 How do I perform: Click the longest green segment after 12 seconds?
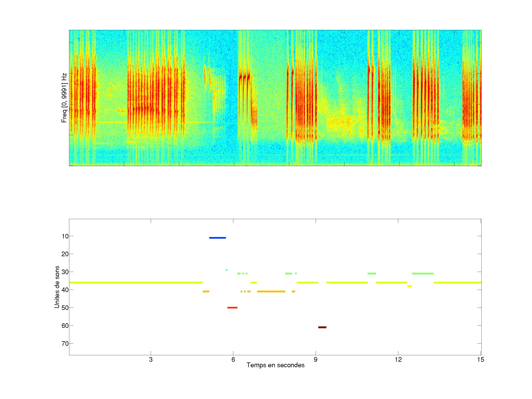tap(423, 274)
